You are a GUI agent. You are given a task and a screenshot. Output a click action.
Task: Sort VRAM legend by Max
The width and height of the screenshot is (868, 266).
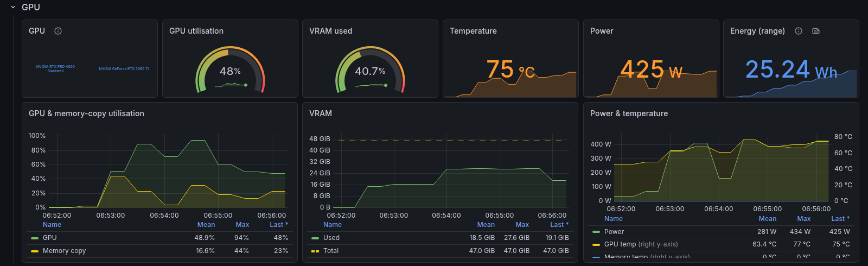522,225
